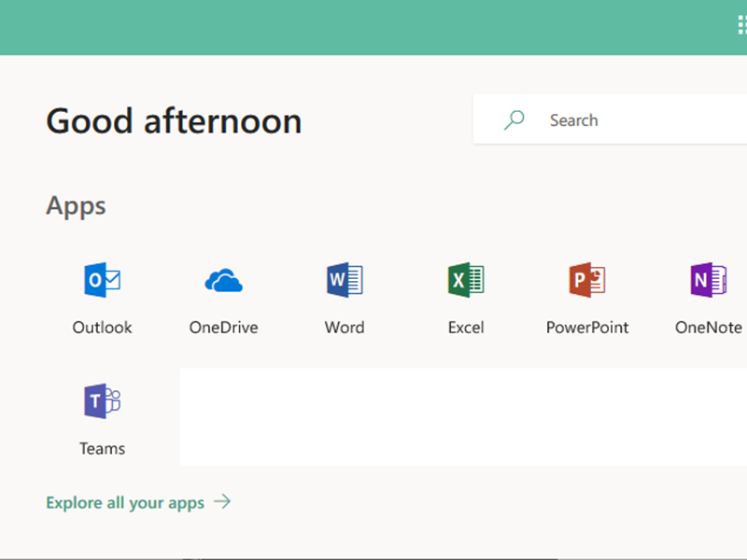Select the 'OneDrive' text label
747x560 pixels.
(223, 328)
